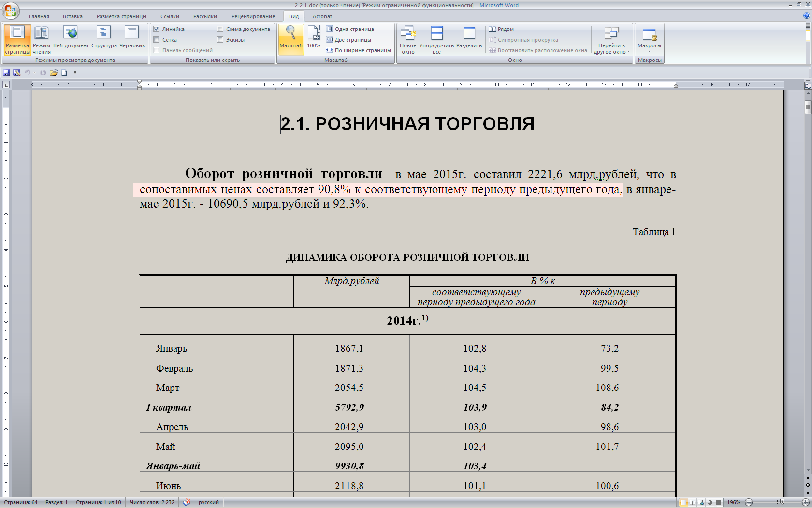Switch to Режим чтения view
Image resolution: width=812 pixels, height=508 pixels.
point(42,39)
